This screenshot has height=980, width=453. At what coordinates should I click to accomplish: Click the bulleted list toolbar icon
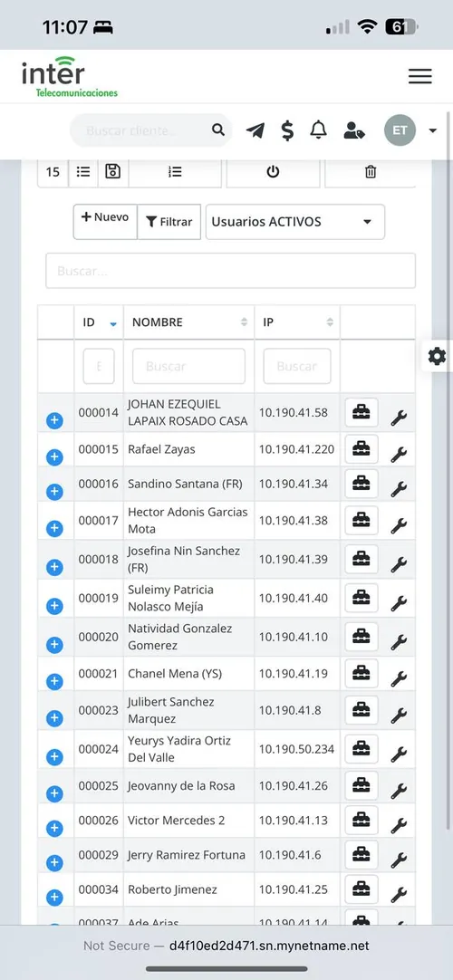(x=83, y=172)
